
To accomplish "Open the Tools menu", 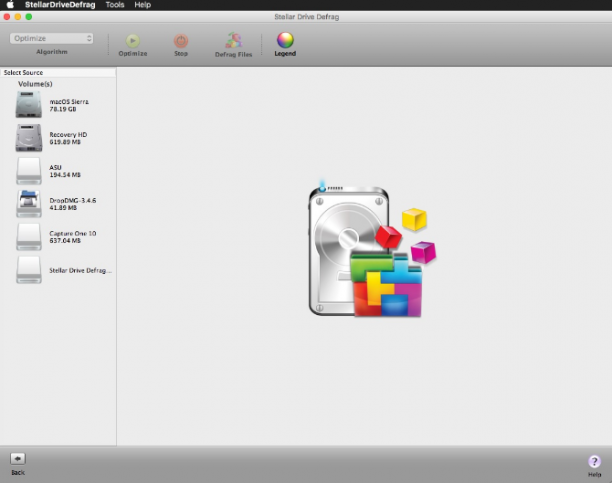I will pyautogui.click(x=115, y=5).
